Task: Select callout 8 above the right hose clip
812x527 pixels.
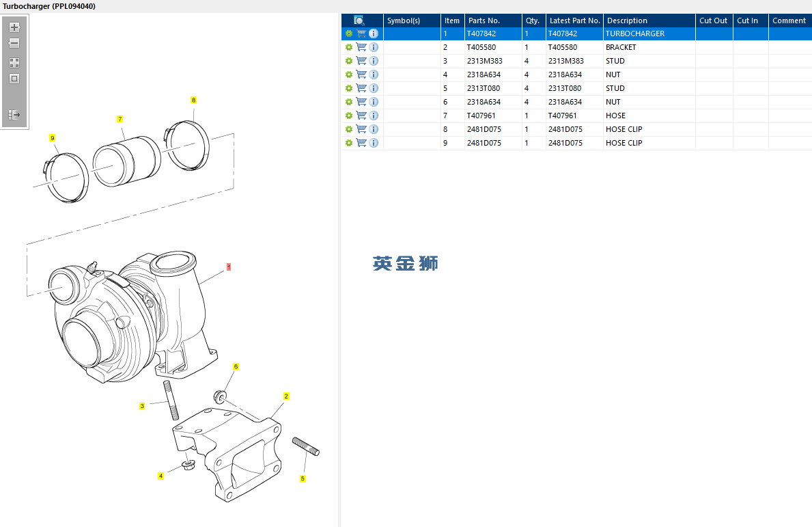Action: tap(193, 100)
